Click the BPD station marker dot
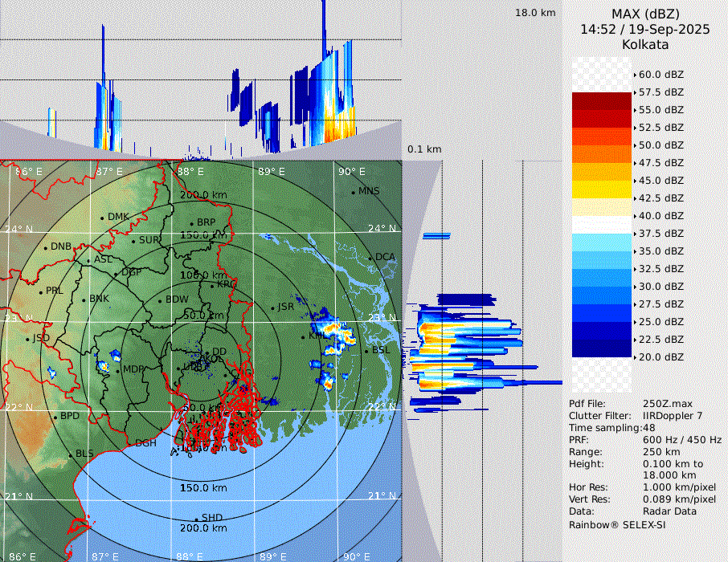 coord(55,417)
